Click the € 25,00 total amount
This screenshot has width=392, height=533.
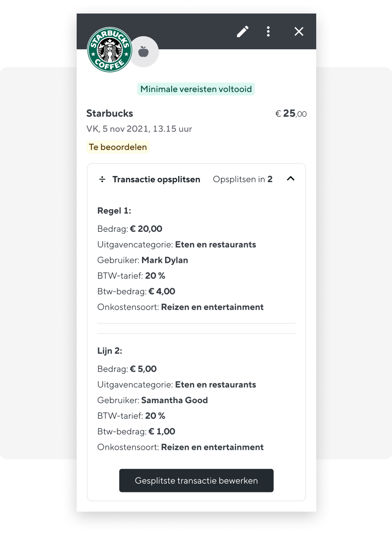coord(291,114)
